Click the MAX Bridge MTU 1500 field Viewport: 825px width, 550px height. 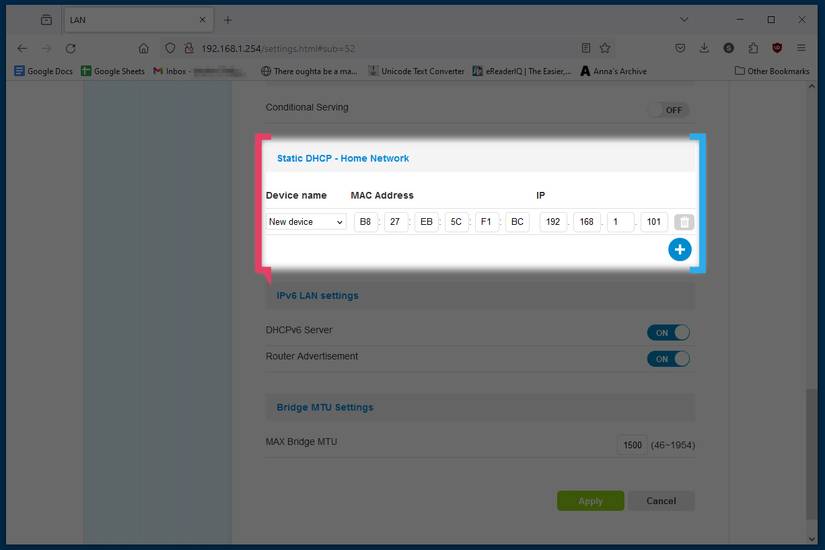(632, 445)
